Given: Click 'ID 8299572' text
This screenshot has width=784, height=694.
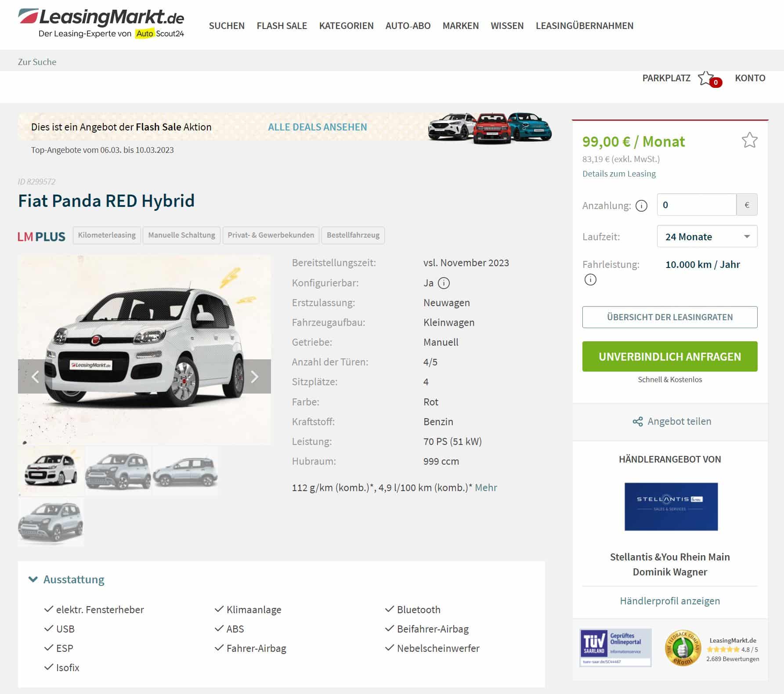Looking at the screenshot, I should (x=37, y=181).
